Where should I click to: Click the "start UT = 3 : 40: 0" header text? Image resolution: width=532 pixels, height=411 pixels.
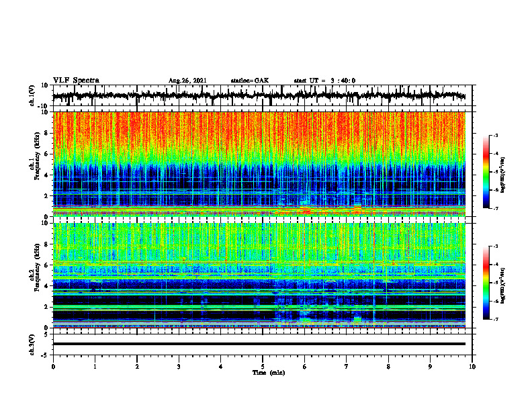[x=324, y=81]
